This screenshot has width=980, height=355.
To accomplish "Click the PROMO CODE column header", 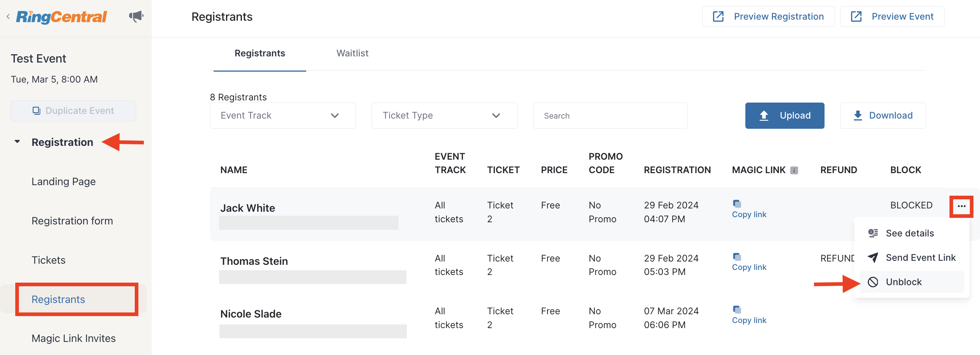I will coord(605,163).
